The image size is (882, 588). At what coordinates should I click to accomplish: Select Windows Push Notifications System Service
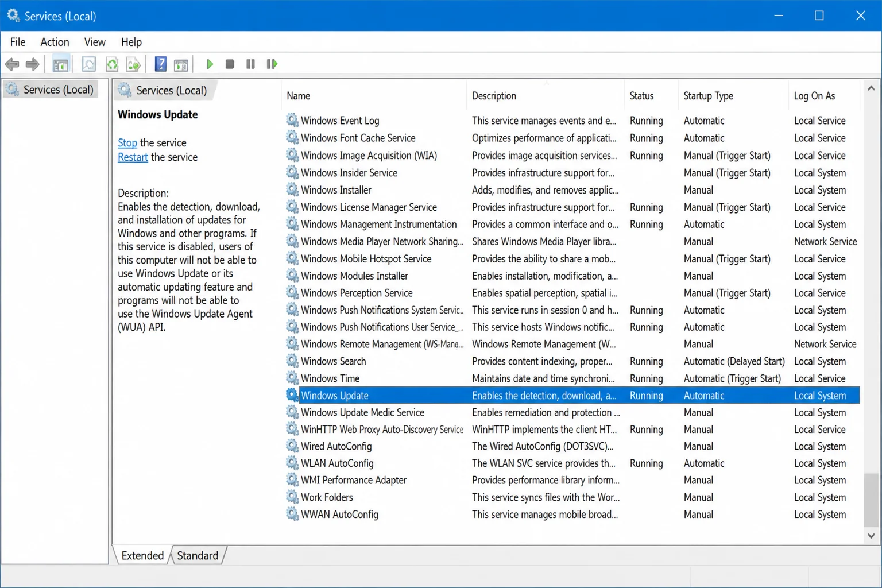(572, 310)
